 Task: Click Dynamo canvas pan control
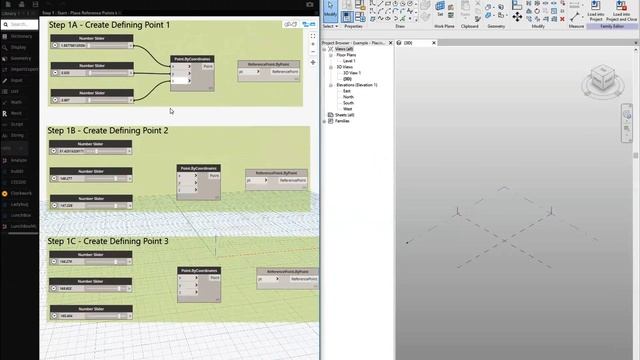(313, 62)
